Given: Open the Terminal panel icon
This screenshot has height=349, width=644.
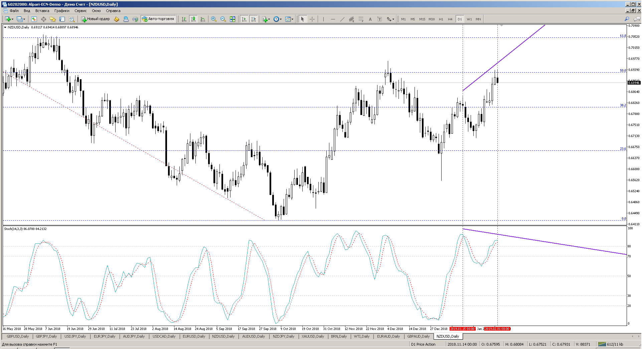Looking at the screenshot, I should 62,19.
